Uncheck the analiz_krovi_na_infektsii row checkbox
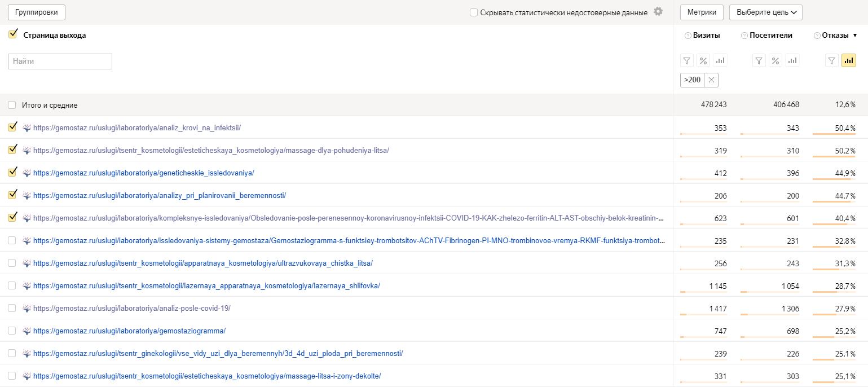 [12, 127]
